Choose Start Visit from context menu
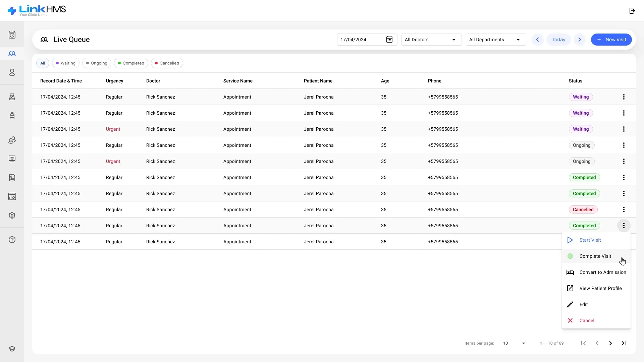 (x=596, y=240)
